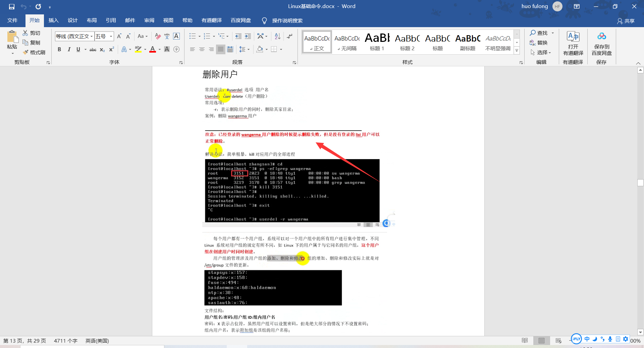The width and height of the screenshot is (644, 348).
Task: Switch to Read Mode view icon
Action: [524, 340]
